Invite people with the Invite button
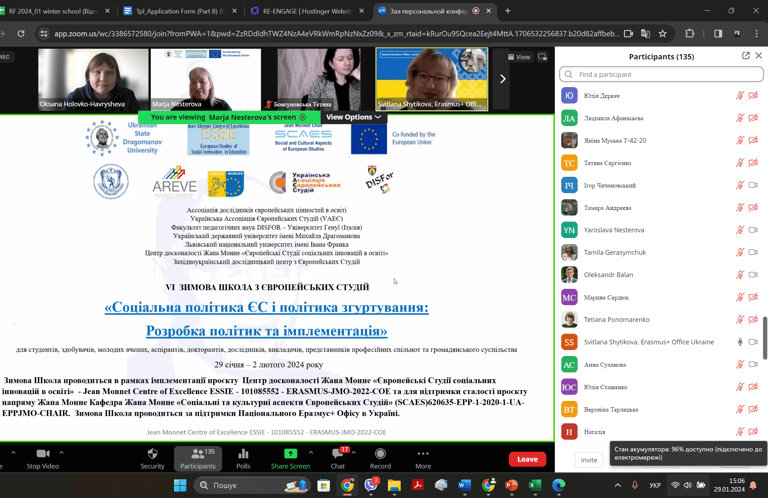The image size is (768, 498). pyautogui.click(x=589, y=460)
